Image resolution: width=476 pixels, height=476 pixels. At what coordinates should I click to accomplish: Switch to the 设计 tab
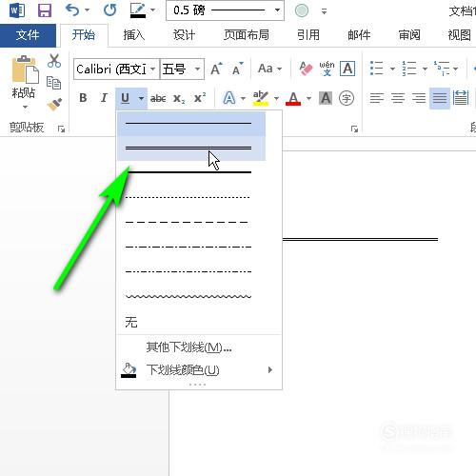coord(184,35)
